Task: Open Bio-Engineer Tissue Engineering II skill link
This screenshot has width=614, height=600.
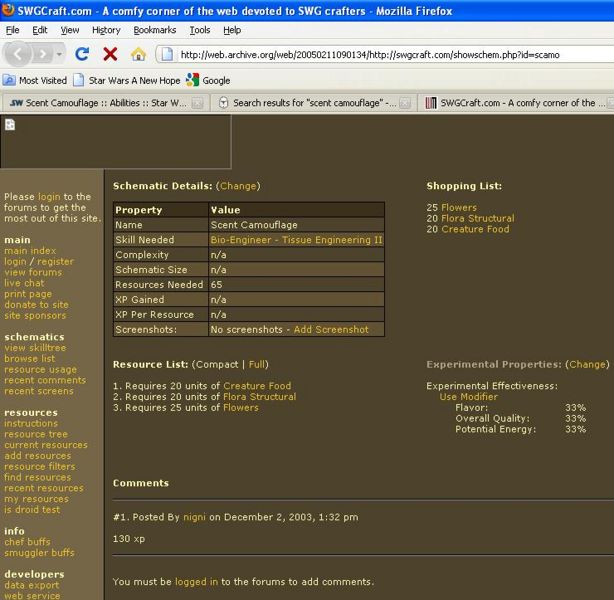Action: (x=296, y=240)
